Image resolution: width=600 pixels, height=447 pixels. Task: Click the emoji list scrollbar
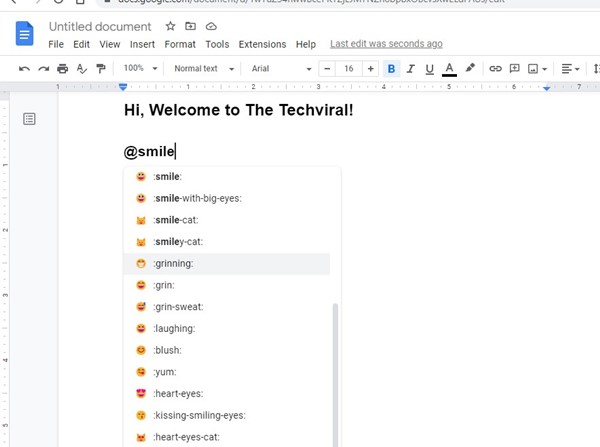pos(335,375)
